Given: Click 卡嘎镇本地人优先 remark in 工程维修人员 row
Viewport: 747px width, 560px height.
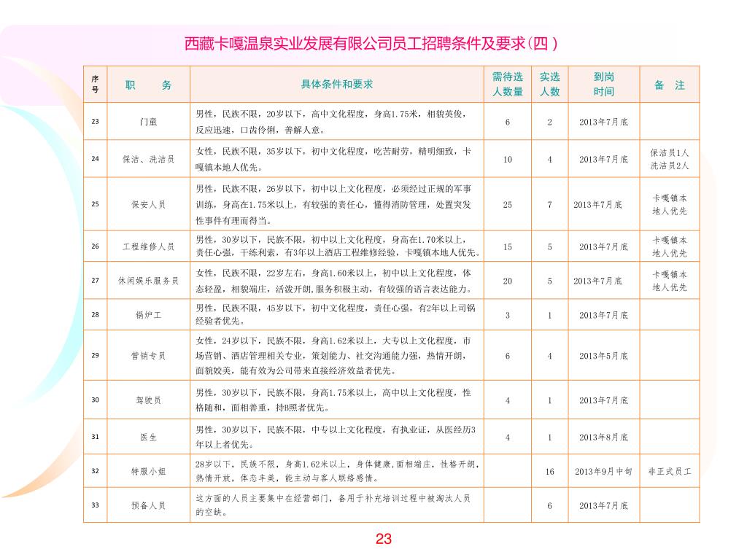Looking at the screenshot, I should tap(670, 246).
